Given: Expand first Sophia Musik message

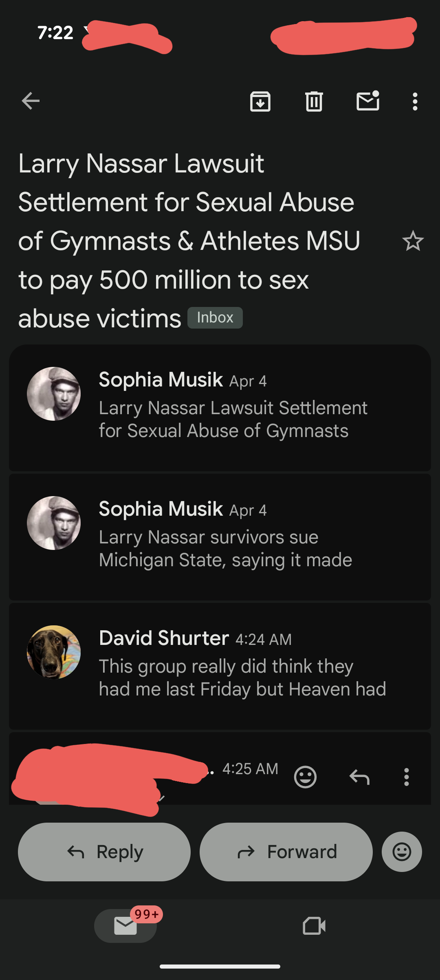Looking at the screenshot, I should (244, 408).
